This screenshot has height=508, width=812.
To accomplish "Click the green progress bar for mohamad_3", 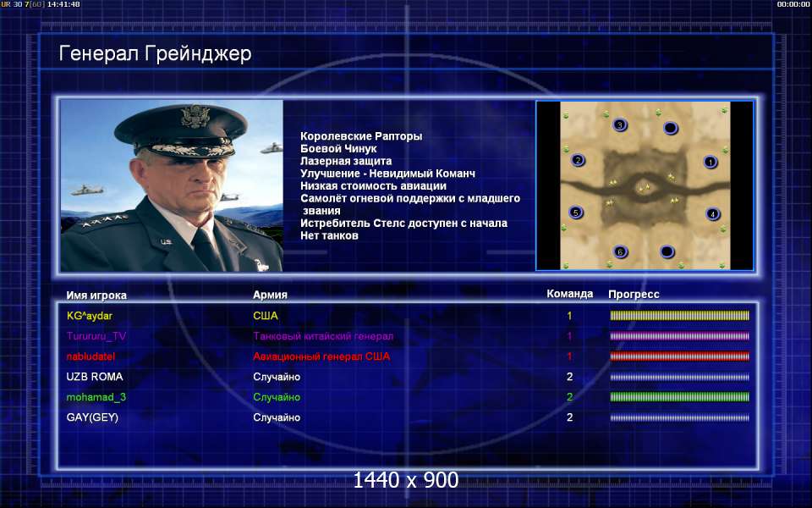I will [679, 397].
